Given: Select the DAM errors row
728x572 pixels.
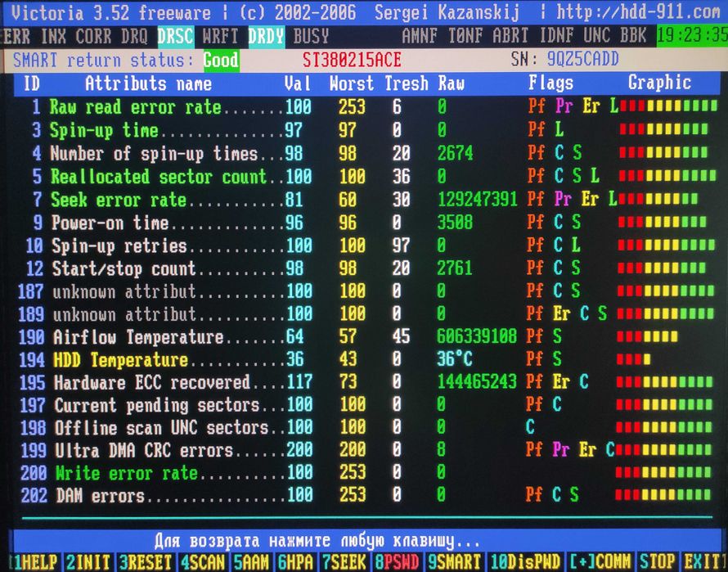Looking at the screenshot, I should (366, 495).
